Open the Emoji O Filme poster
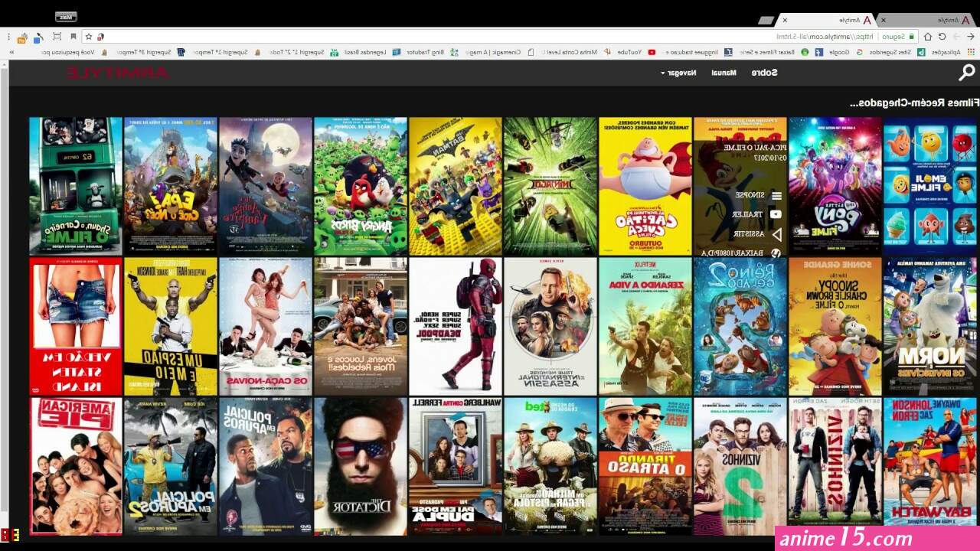Image resolution: width=980 pixels, height=551 pixels. pos(930,186)
